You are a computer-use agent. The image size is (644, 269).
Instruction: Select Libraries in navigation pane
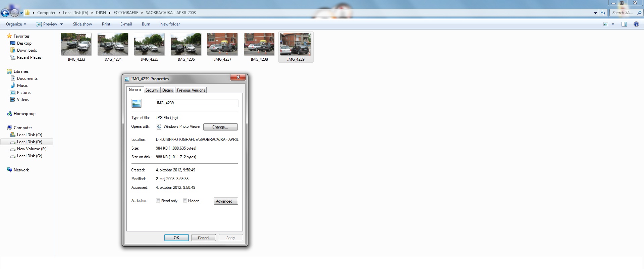(x=21, y=71)
